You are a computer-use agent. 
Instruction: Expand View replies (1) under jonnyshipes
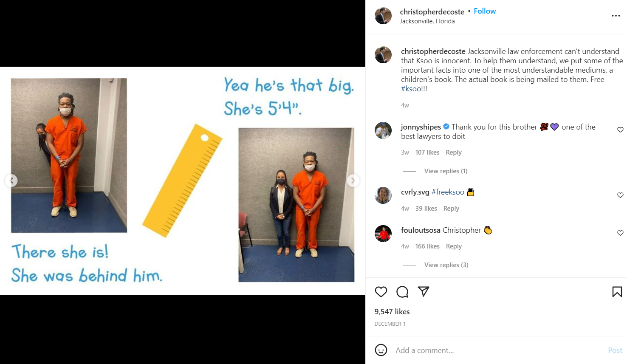point(446,171)
